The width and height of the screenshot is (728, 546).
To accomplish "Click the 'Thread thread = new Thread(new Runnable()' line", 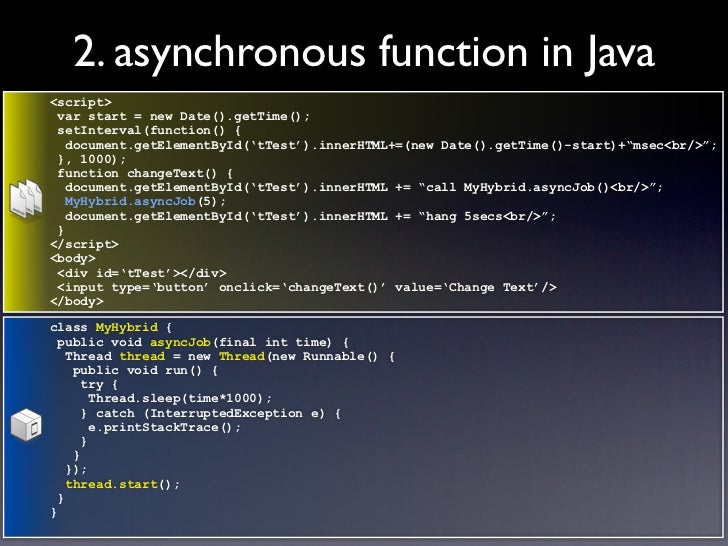I will click(x=230, y=356).
